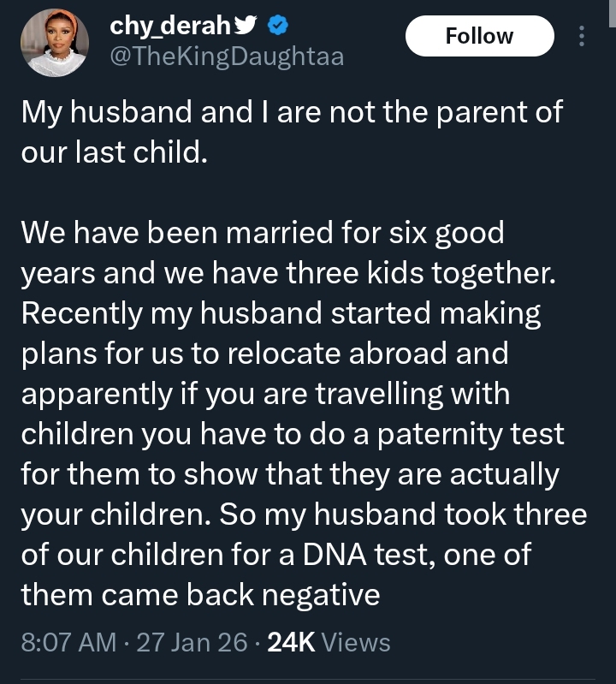Click the line mentioning "paternity test"
The image size is (616, 684).
[293, 433]
